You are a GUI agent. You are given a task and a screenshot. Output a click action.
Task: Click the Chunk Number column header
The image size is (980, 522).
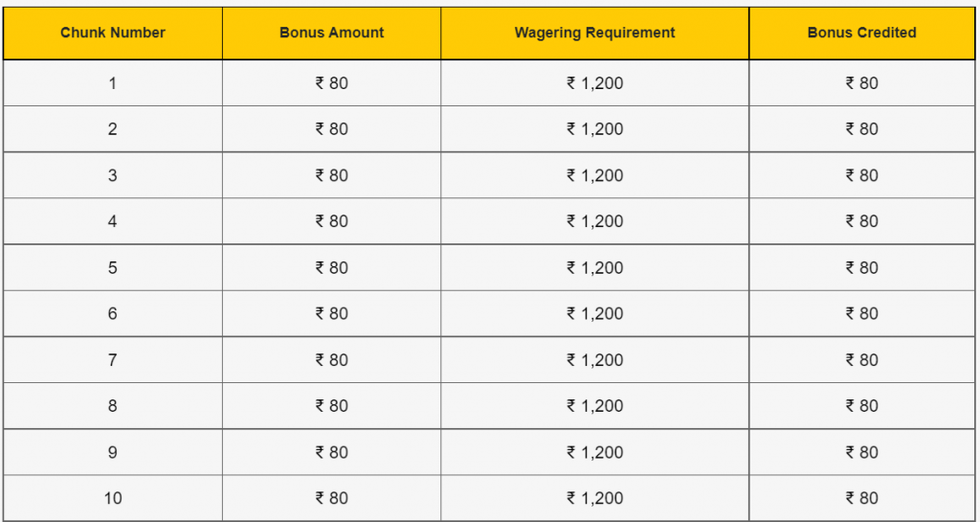pos(113,34)
